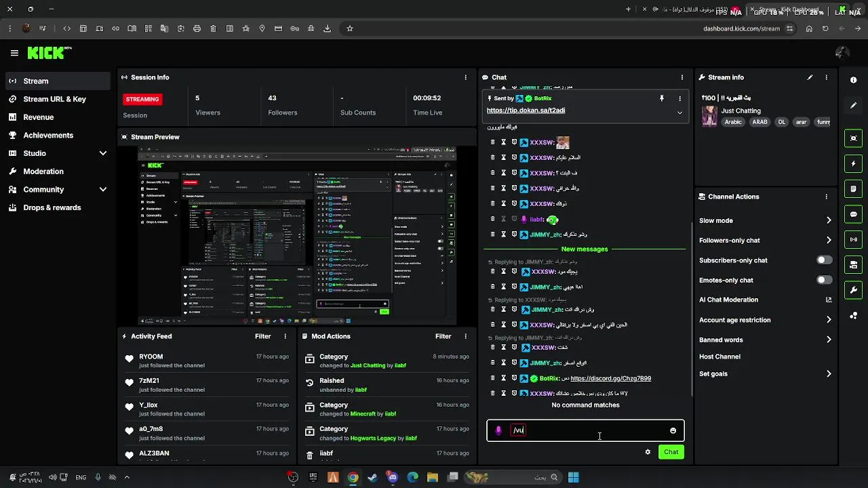Open Activity Feed Filter dropdown
The width and height of the screenshot is (868, 488).
coord(262,336)
